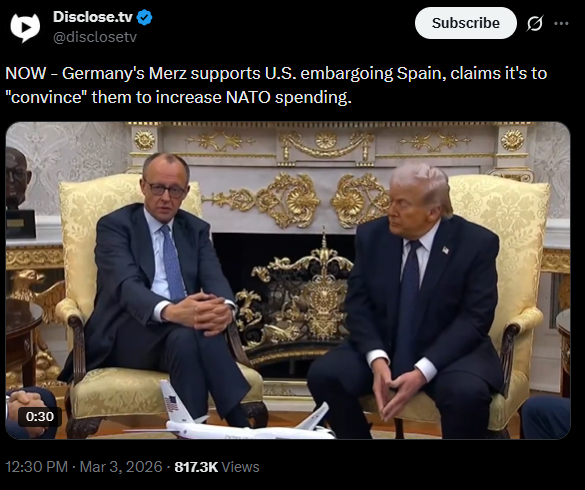Click the Mar 3, 2026 date
This screenshot has height=490, width=585.
[x=121, y=467]
